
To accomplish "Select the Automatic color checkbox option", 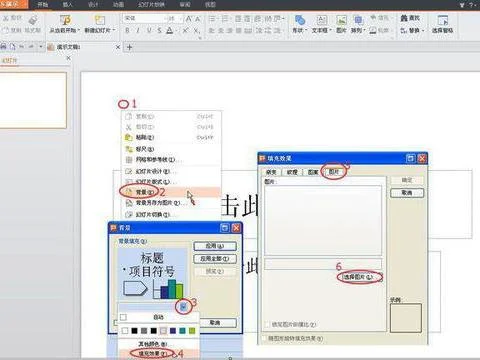I will click(x=123, y=317).
